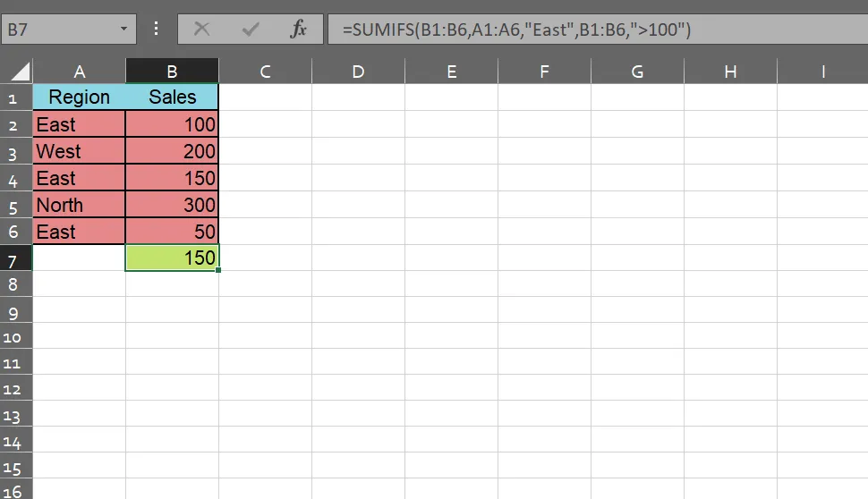Select column B header
Viewport: 868px width, 499px height.
172,72
